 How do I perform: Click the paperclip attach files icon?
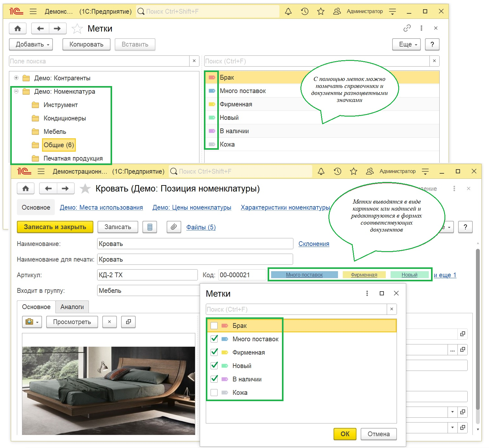coord(174,227)
